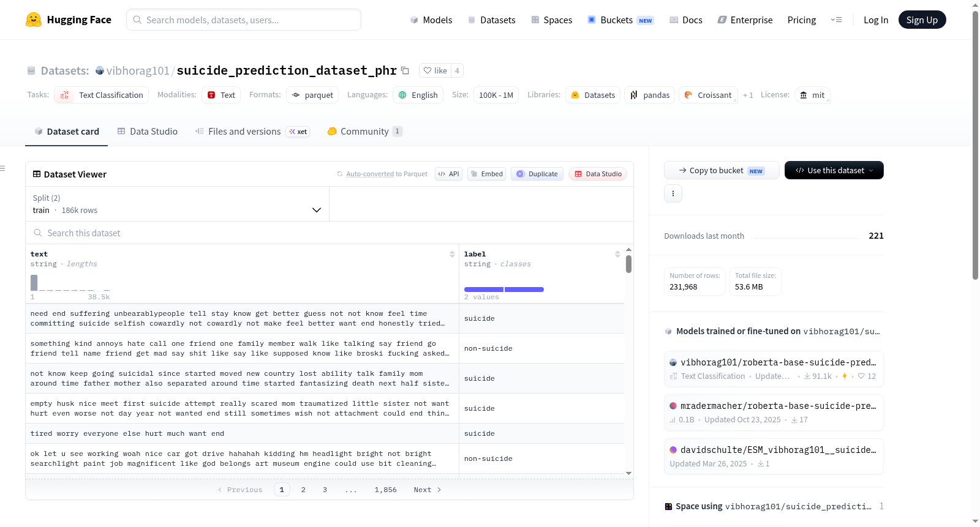The width and height of the screenshot is (980, 527).
Task: Click the Text Classification task tag
Action: pos(102,95)
